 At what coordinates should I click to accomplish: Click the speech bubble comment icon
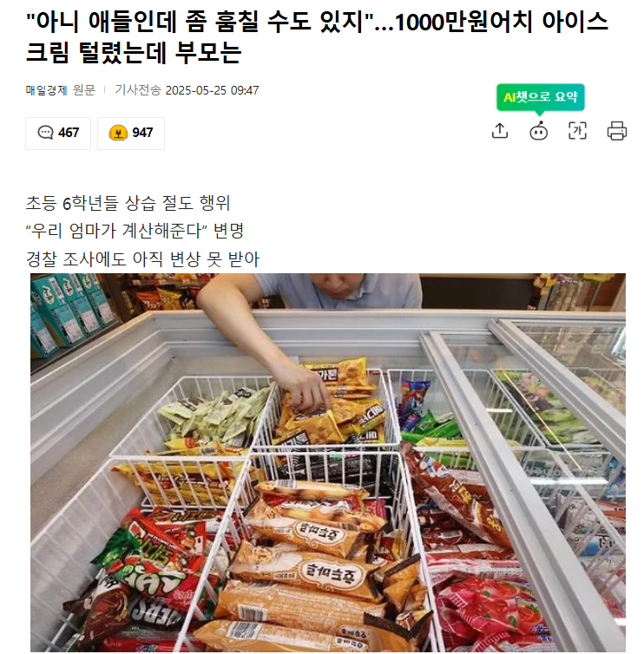coord(45,133)
